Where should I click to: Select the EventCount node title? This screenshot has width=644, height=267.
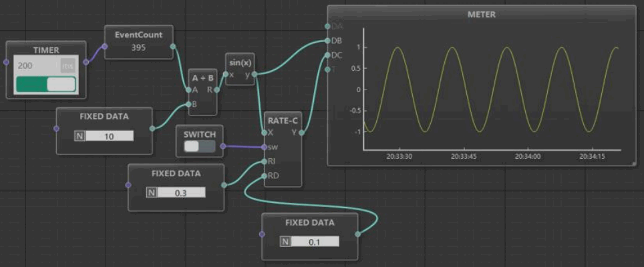[x=138, y=35]
